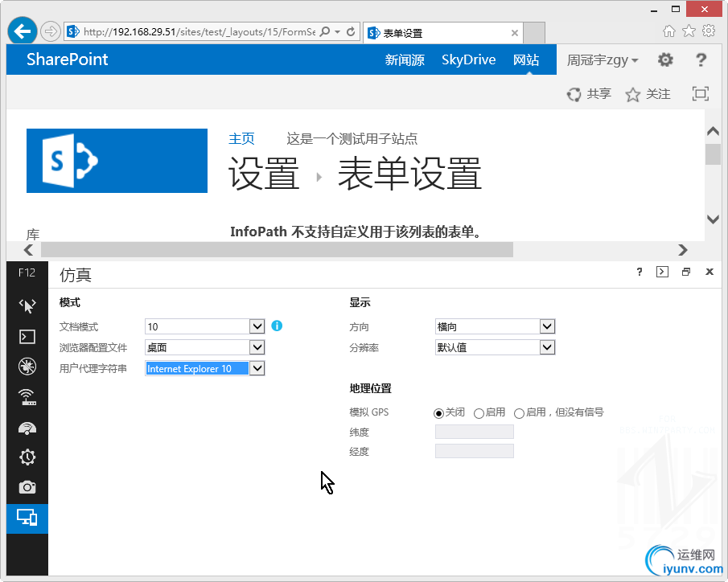Click the vertical scrollbar down arrow

713,219
